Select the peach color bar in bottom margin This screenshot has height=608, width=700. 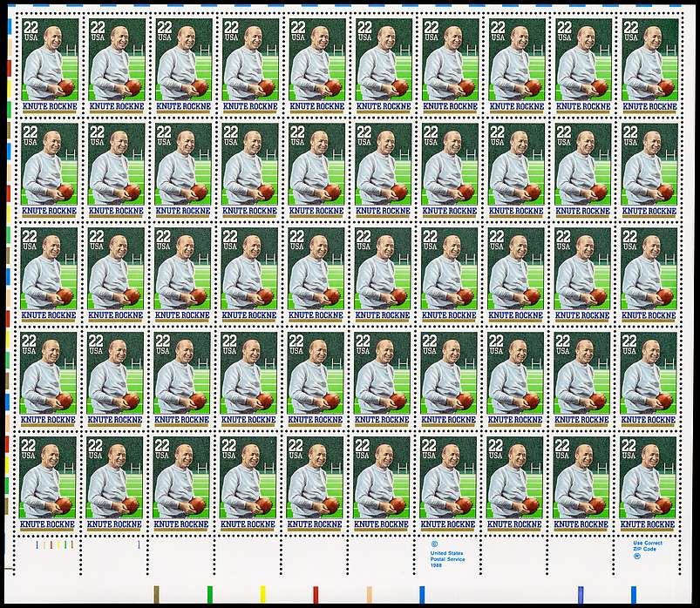click(x=370, y=595)
